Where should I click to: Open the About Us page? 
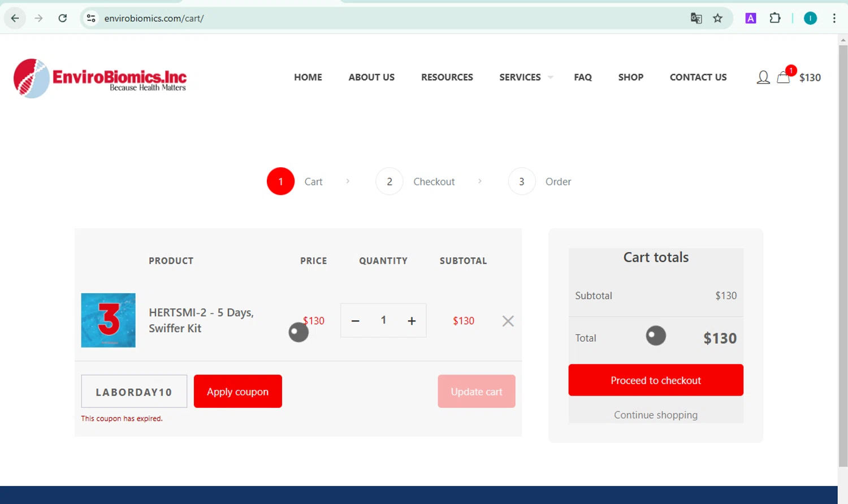click(371, 77)
